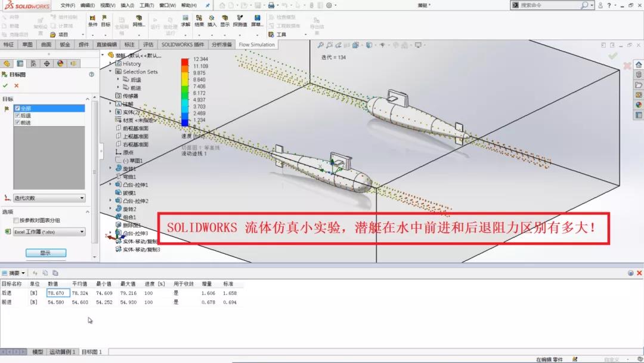Click the 显示 button in goal plot panel
This screenshot has width=644, height=363.
pos(45,253)
